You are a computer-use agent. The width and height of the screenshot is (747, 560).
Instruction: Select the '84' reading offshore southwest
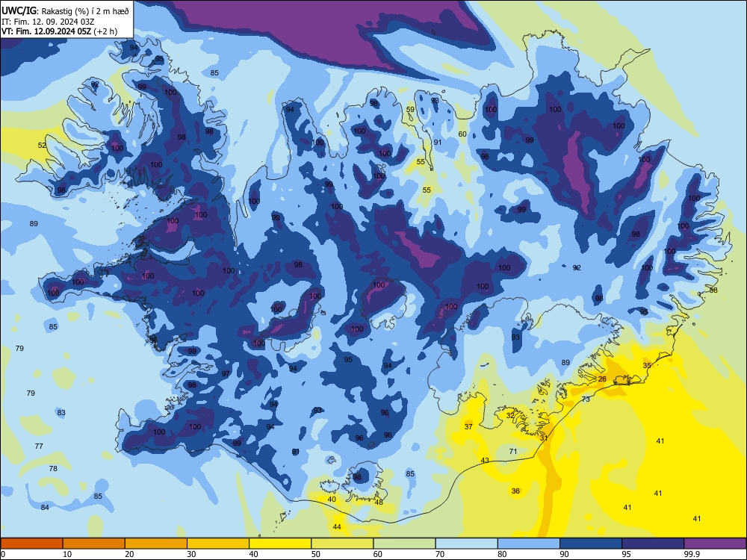[x=45, y=508]
